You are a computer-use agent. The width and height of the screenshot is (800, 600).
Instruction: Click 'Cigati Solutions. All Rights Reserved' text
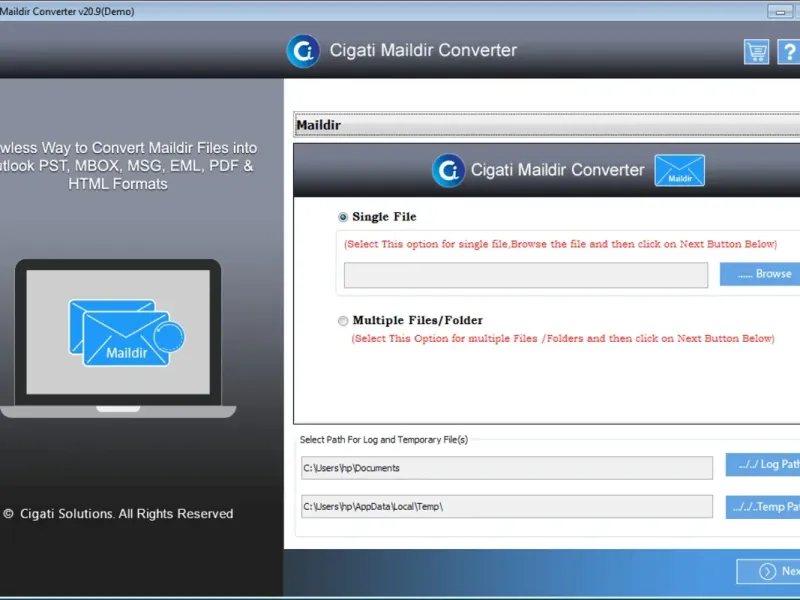pyautogui.click(x=127, y=514)
